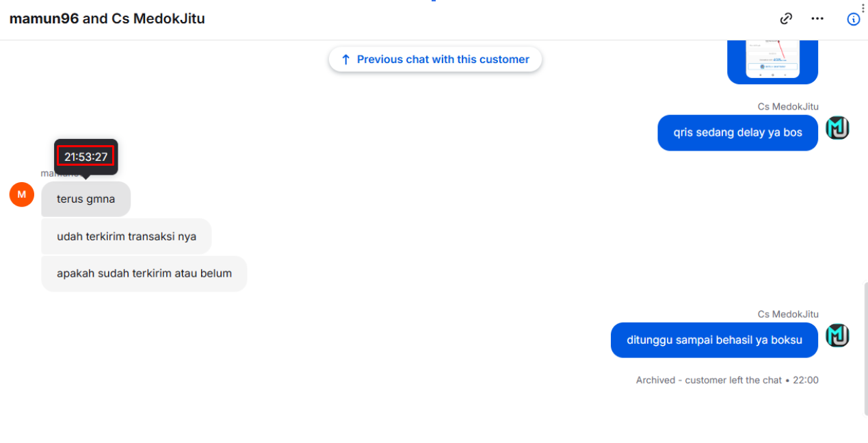Image resolution: width=868 pixels, height=443 pixels.
Task: Click agent avatar beside "ditunggu sampai behasil"
Action: (837, 336)
